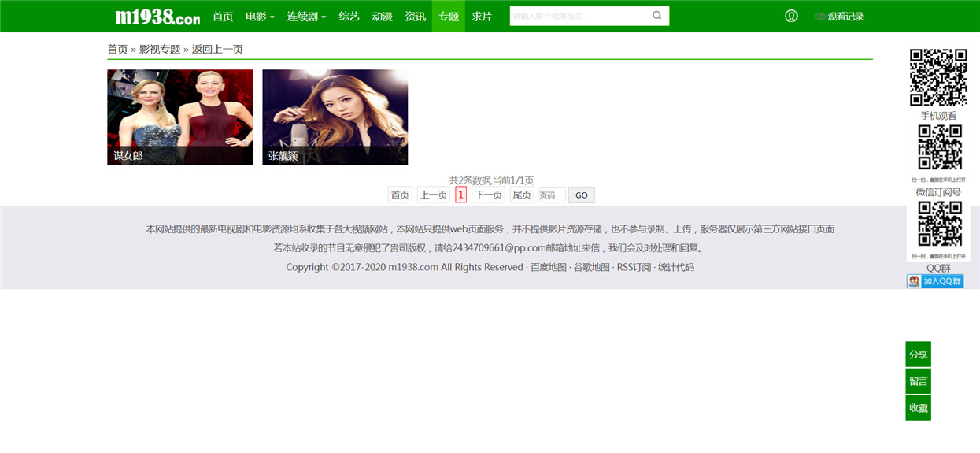Select the 专题 tab
This screenshot has width=980, height=453.
449,16
